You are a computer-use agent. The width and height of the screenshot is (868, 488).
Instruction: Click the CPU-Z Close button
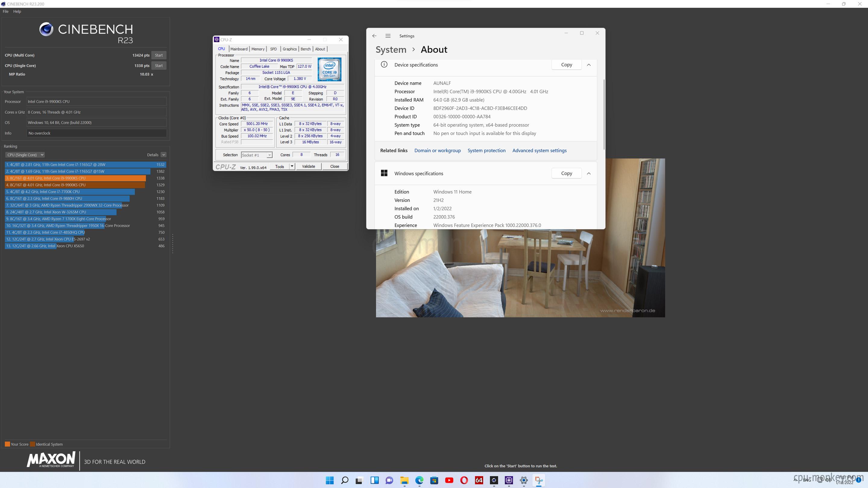(x=335, y=166)
